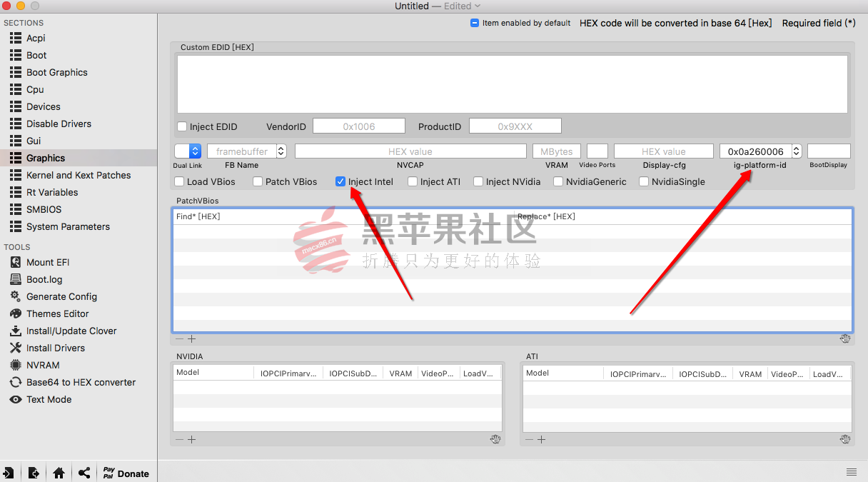Click the PayPal Donate button

126,473
